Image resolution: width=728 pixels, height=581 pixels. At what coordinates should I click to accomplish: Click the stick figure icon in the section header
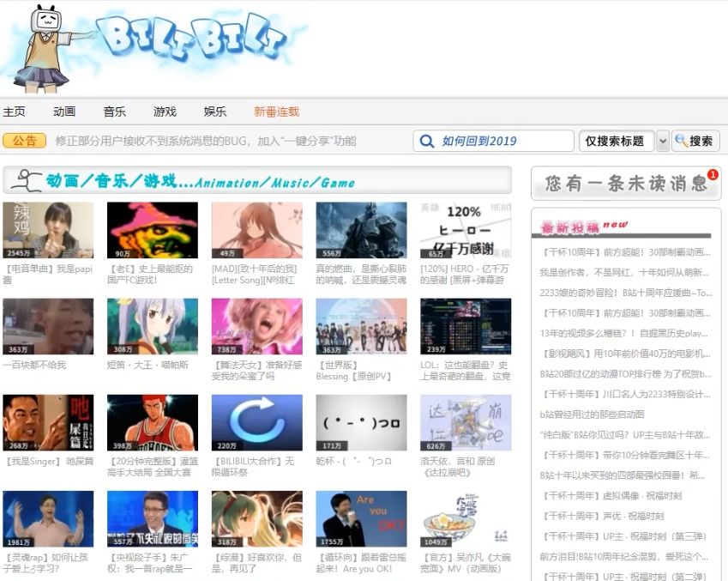[x=27, y=180]
